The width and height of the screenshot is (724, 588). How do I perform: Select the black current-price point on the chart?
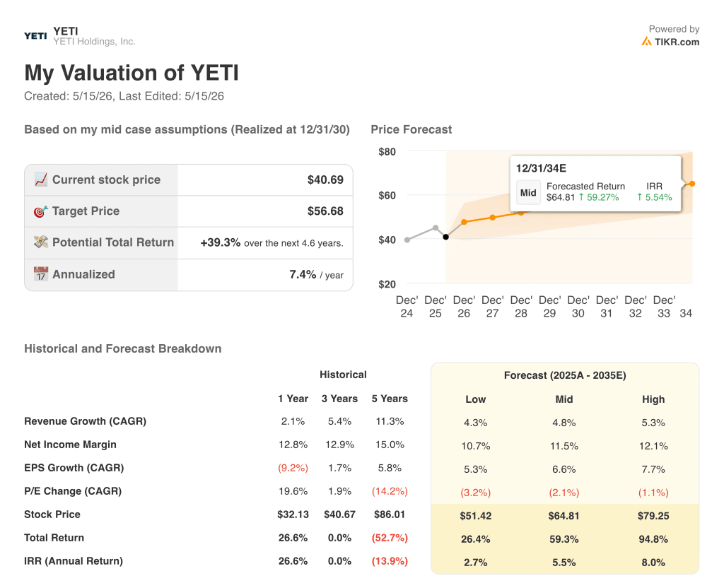tap(445, 237)
